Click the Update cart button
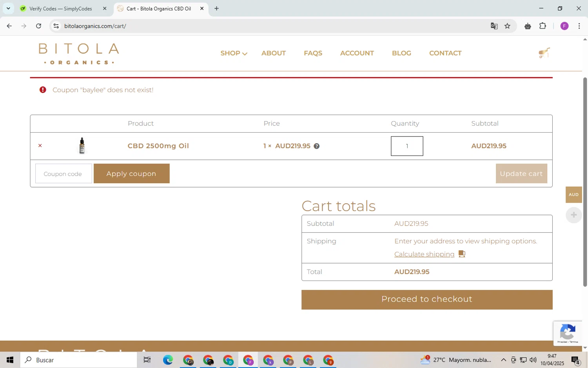This screenshot has width=588, height=368. 521,173
